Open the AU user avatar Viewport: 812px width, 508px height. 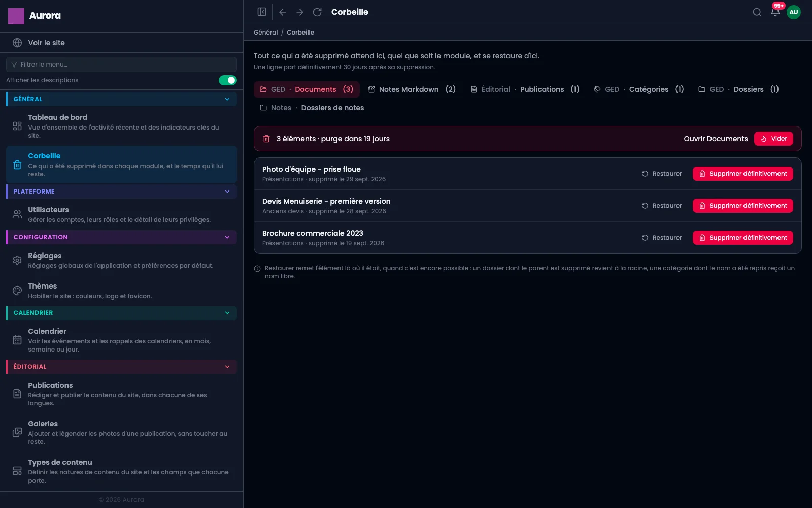tap(794, 12)
